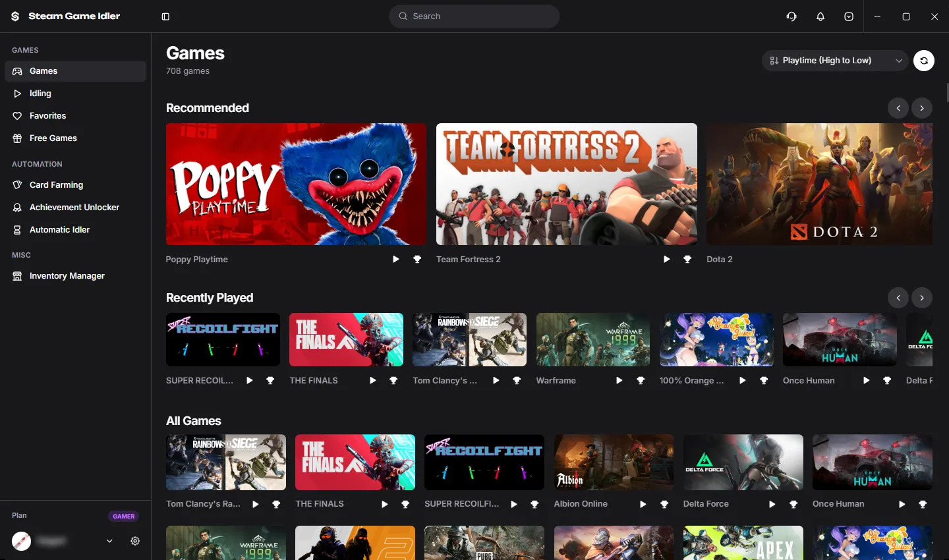Open the Playtime (High to Low) sort dropdown
This screenshot has width=949, height=560.
point(835,61)
